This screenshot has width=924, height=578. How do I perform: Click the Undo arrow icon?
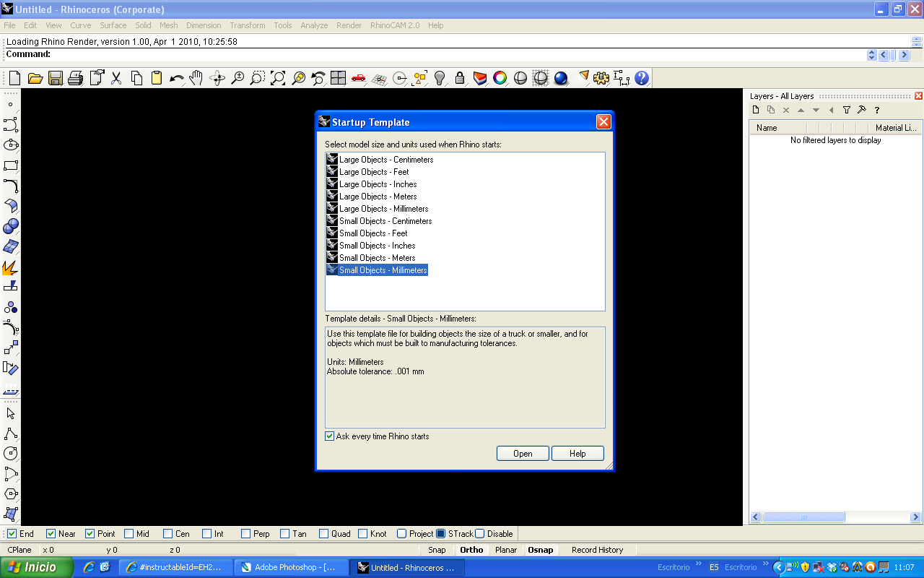click(177, 78)
